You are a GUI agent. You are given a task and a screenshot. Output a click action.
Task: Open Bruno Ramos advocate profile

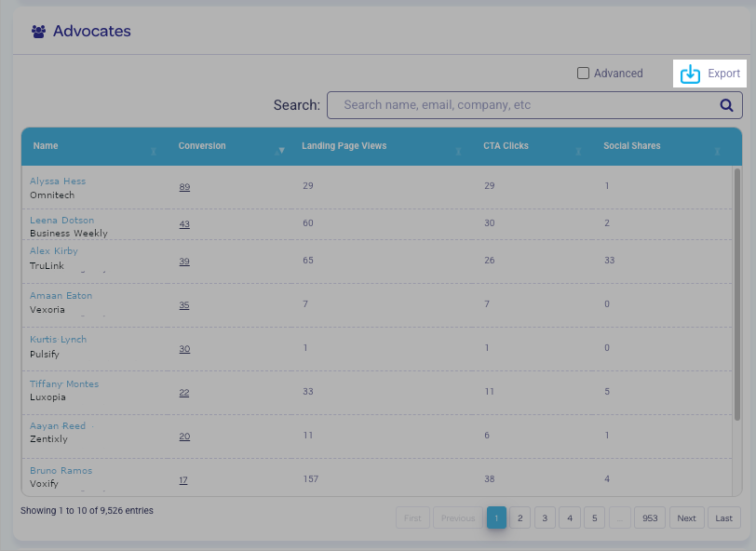point(61,471)
